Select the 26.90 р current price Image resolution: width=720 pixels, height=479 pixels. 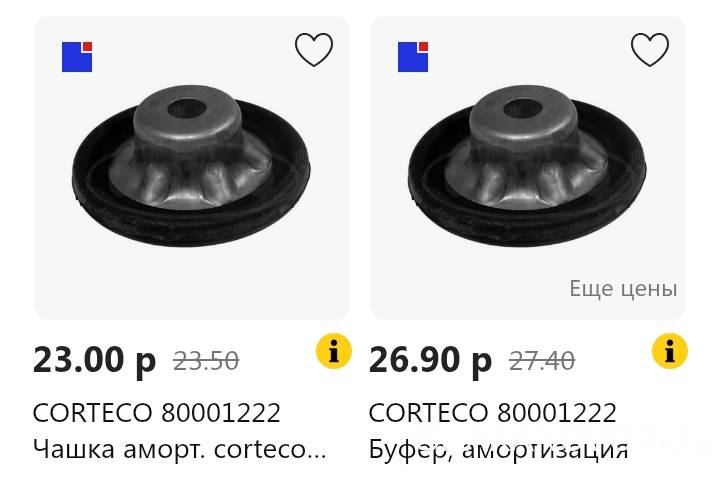[x=430, y=361]
